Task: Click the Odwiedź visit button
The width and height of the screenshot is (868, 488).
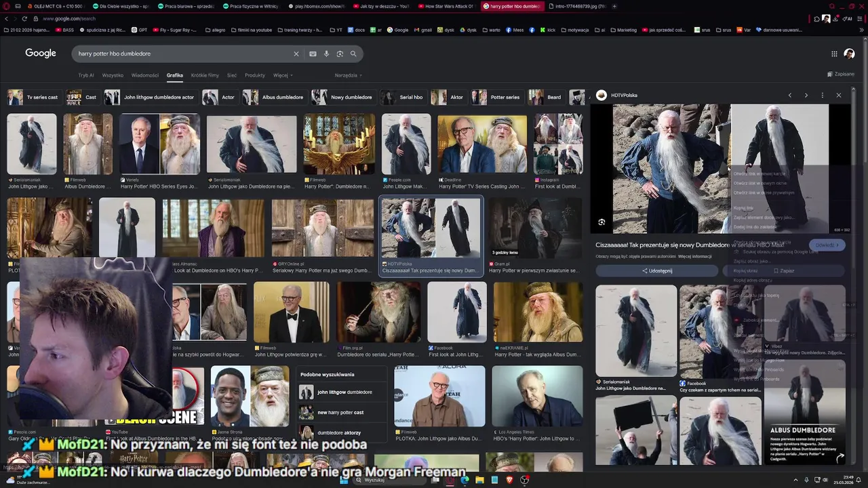Action: [827, 245]
